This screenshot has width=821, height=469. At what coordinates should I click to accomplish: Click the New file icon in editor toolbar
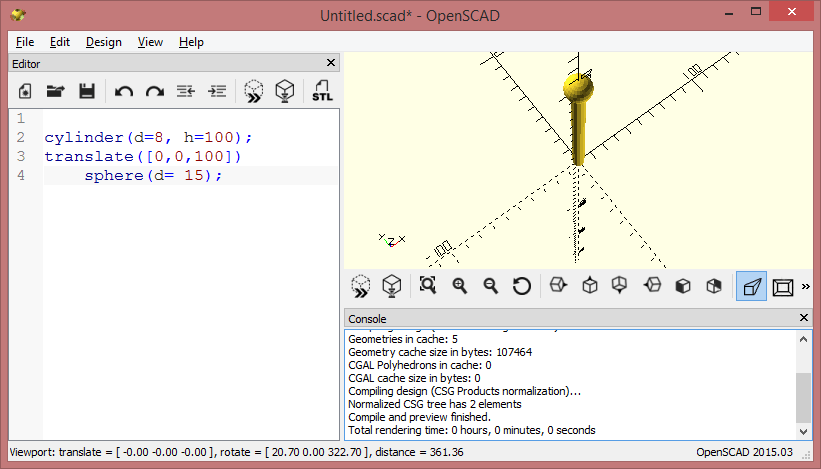(x=25, y=91)
